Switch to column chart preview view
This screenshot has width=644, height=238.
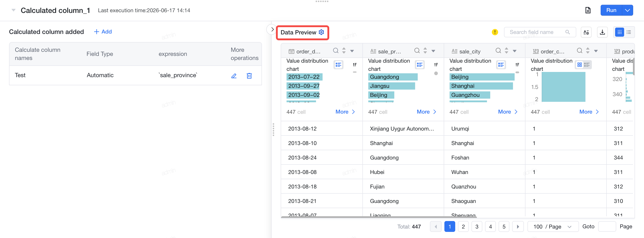619,32
